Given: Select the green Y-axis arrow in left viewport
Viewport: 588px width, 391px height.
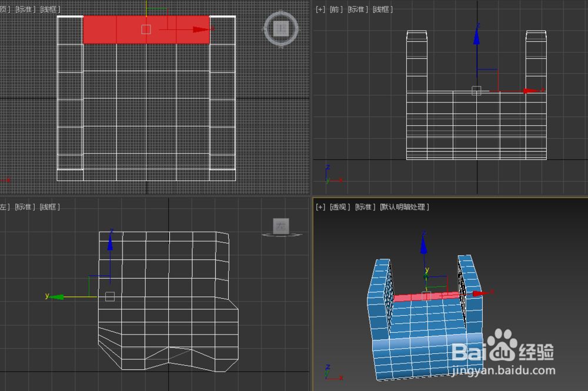Looking at the screenshot, I should (56, 298).
